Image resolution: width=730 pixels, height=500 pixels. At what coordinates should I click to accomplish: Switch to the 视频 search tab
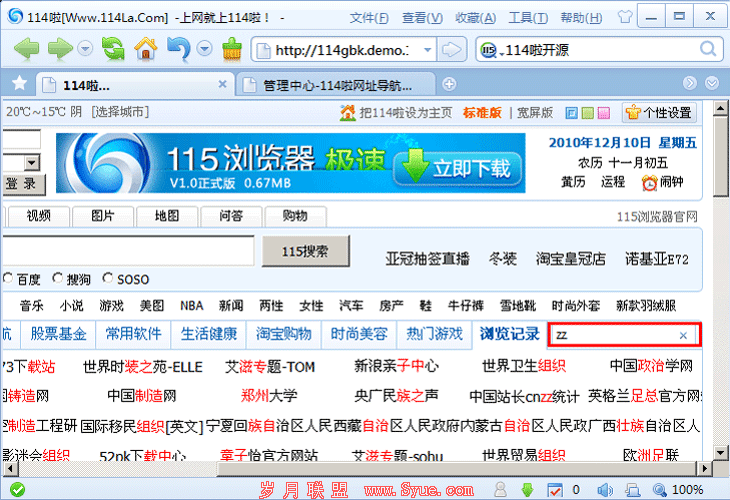click(x=39, y=216)
